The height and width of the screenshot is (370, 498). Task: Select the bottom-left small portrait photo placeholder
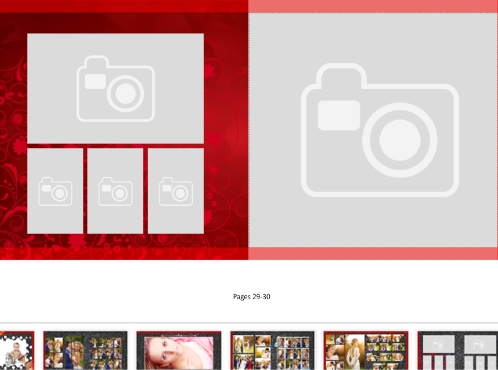(x=55, y=191)
